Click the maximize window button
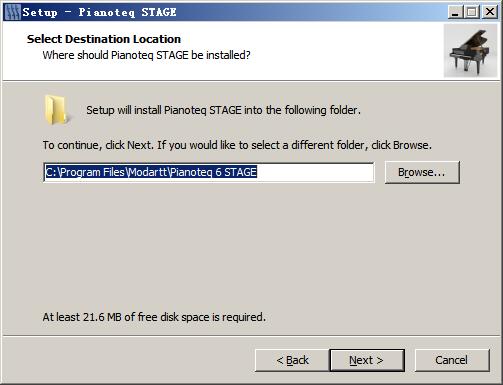This screenshot has height=385, width=503. (x=472, y=12)
